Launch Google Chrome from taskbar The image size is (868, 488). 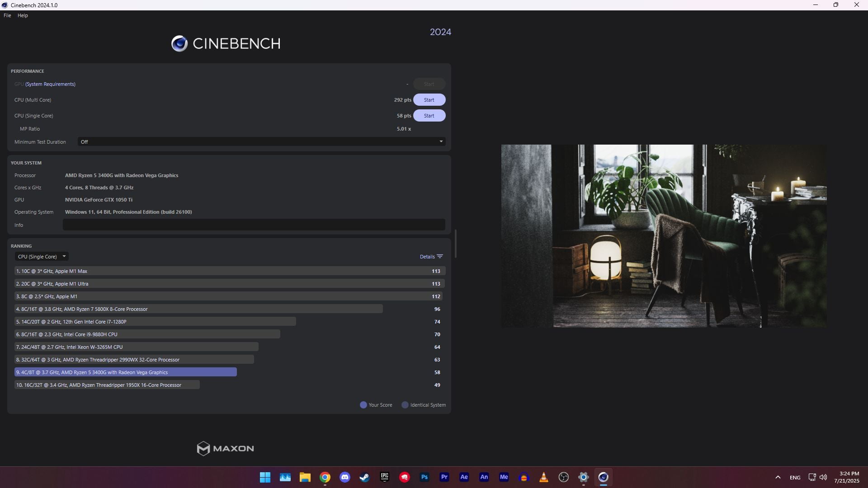click(x=325, y=477)
